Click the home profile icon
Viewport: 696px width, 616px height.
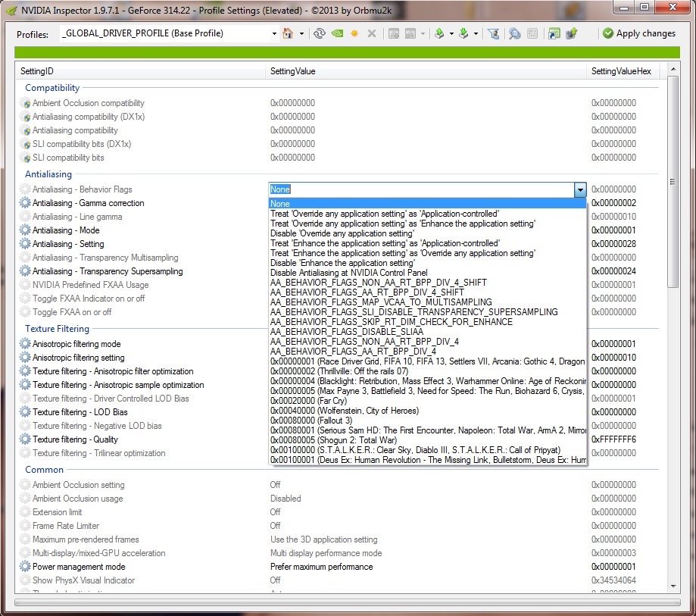(288, 33)
